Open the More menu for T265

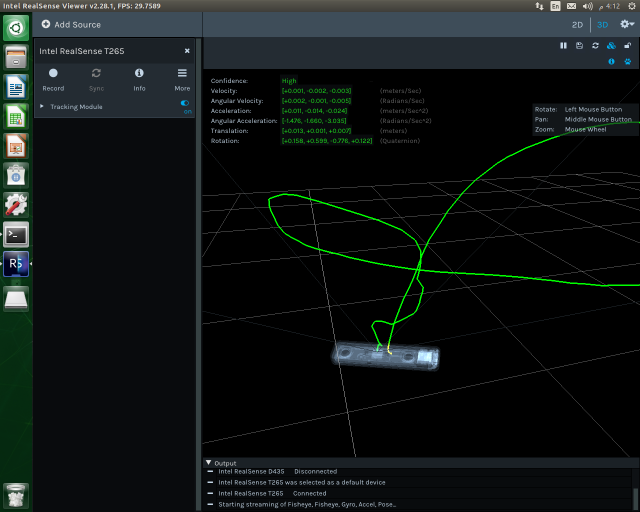[x=182, y=78]
